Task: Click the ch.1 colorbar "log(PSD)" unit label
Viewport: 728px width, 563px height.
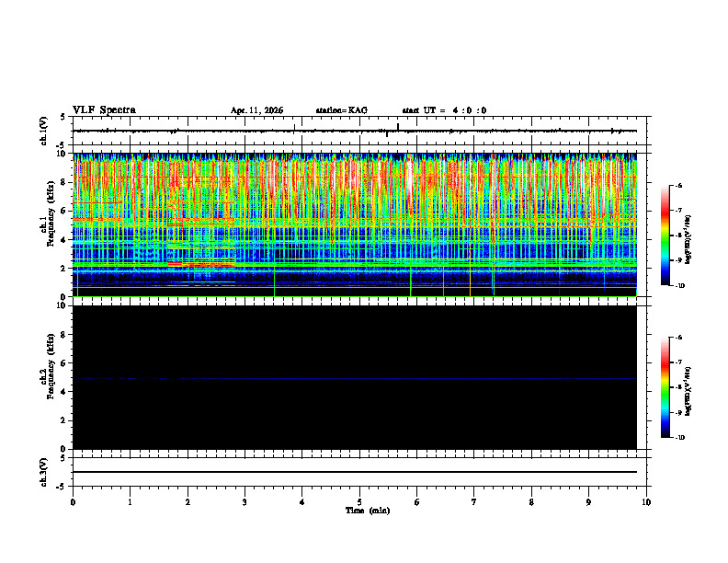Action: (688, 240)
